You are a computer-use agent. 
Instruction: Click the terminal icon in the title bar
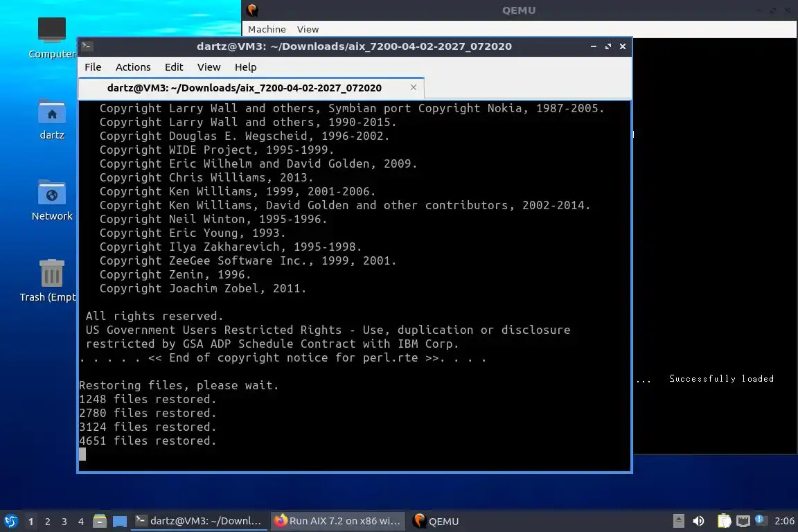pyautogui.click(x=87, y=46)
